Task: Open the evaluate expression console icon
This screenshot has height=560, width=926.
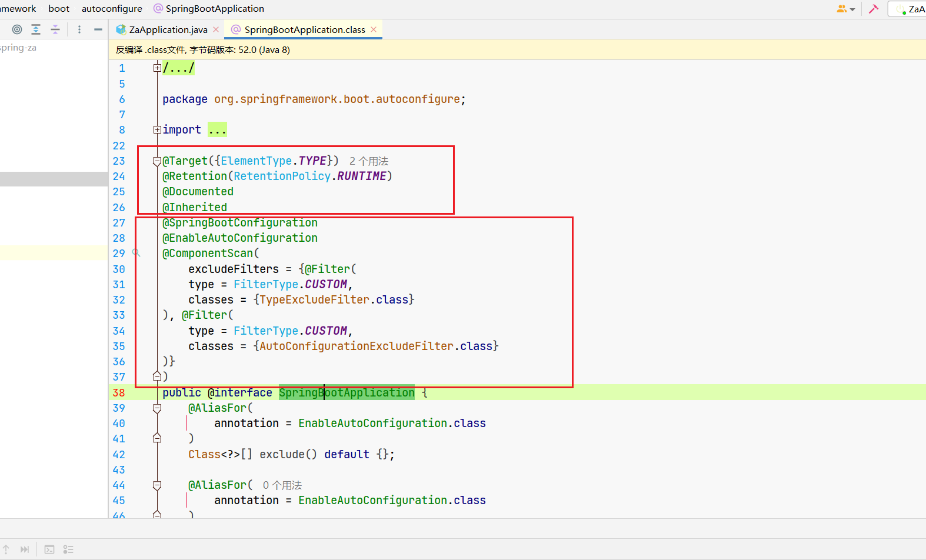Action: coord(49,549)
